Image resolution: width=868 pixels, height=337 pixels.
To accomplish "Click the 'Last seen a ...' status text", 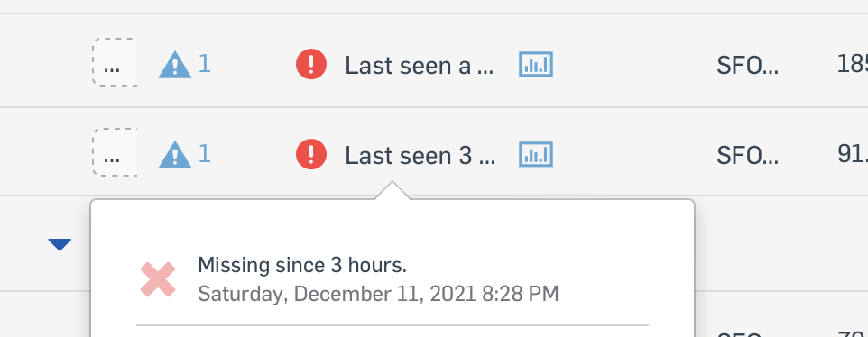I will click(x=419, y=66).
